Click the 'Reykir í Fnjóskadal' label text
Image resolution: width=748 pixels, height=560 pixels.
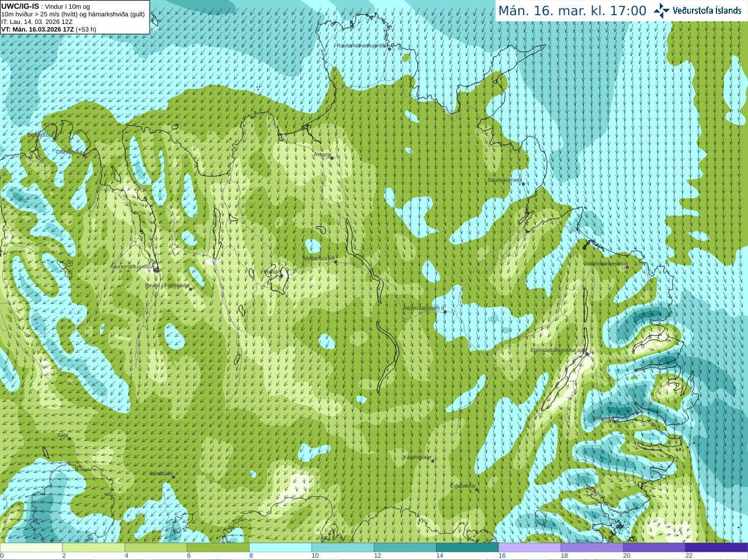[167, 286]
